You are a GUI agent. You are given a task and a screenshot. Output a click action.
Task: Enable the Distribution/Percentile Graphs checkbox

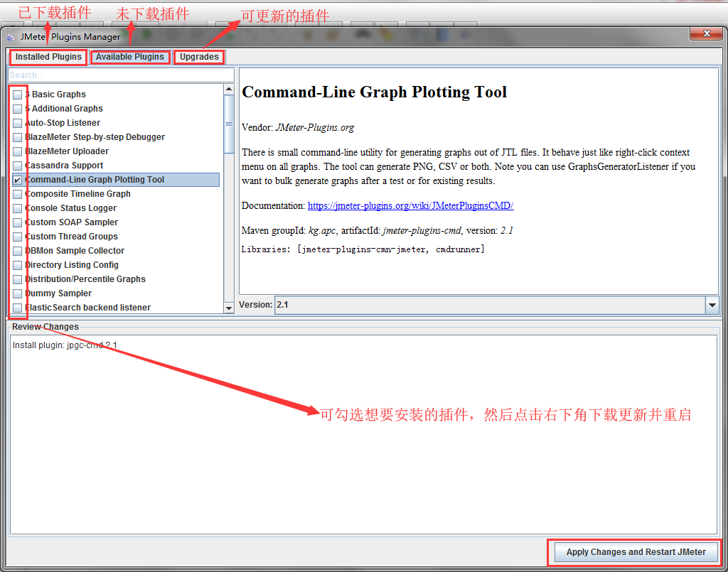point(18,280)
